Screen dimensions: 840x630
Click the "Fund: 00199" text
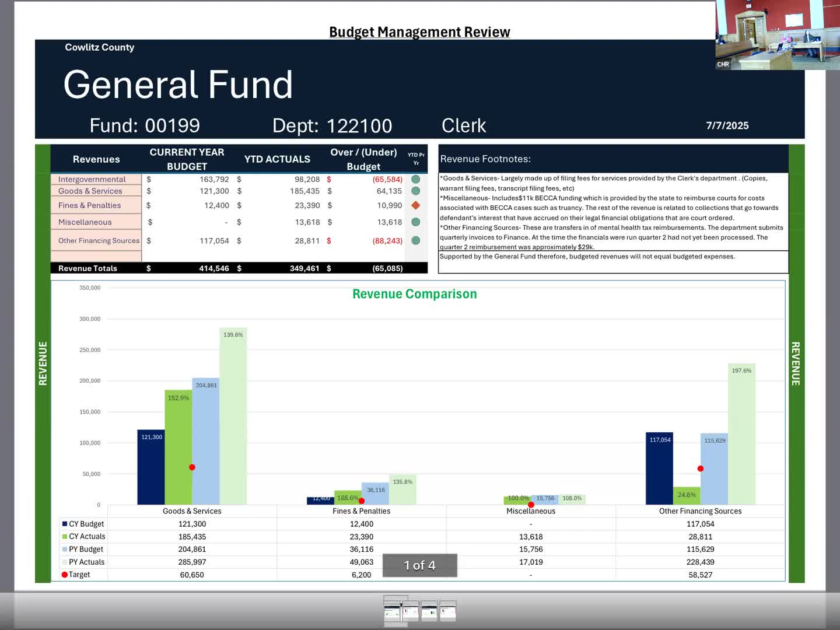(145, 125)
